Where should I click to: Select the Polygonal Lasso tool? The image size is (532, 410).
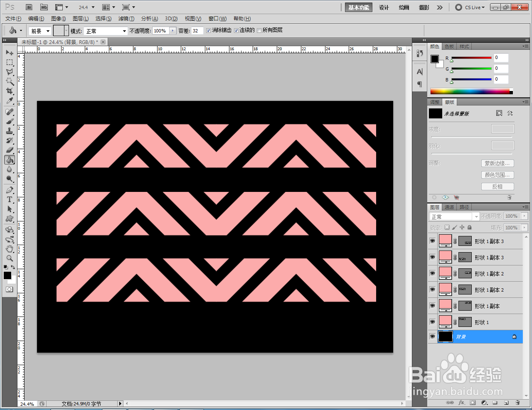coord(10,72)
